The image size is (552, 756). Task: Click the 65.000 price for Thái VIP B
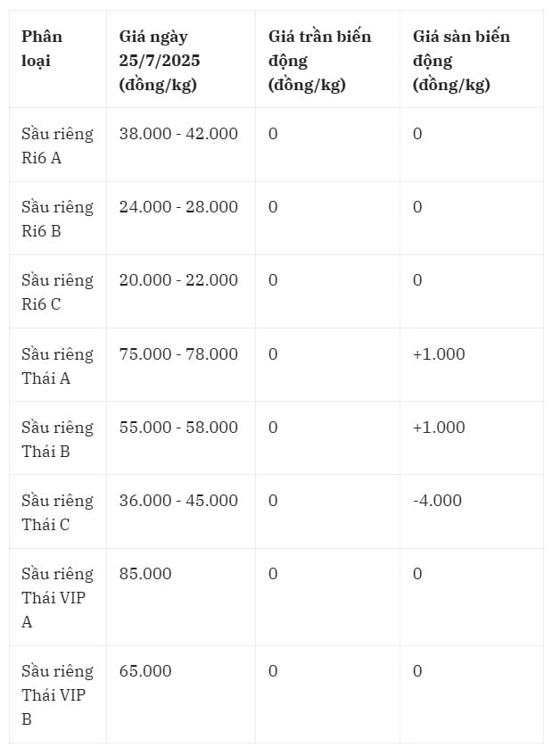pyautogui.click(x=145, y=671)
